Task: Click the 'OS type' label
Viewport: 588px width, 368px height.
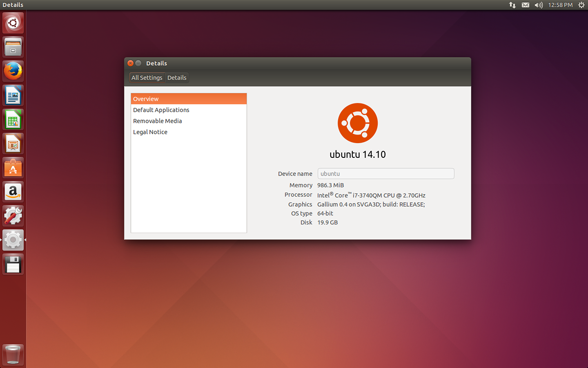Action: pos(302,213)
